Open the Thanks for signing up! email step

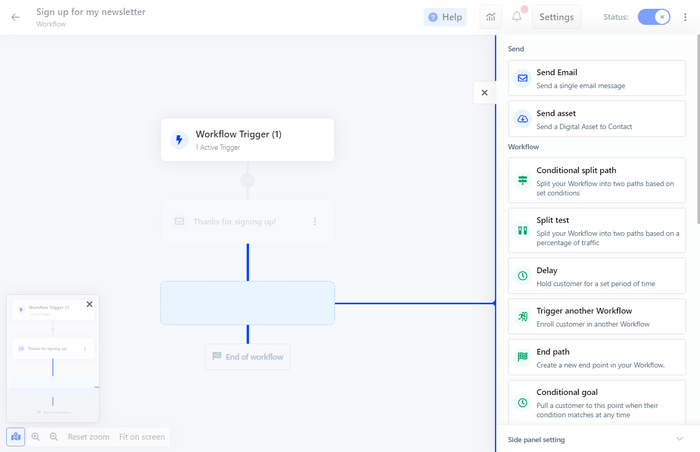pos(247,222)
